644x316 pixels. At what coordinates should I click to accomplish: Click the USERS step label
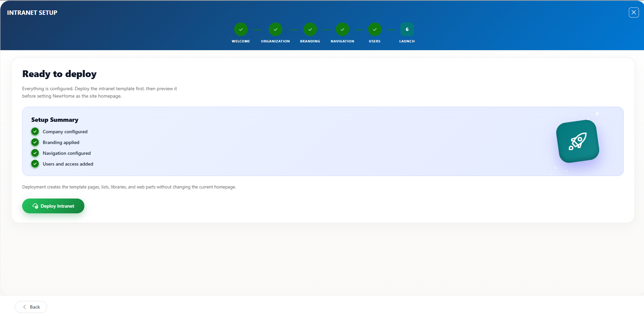(x=375, y=41)
